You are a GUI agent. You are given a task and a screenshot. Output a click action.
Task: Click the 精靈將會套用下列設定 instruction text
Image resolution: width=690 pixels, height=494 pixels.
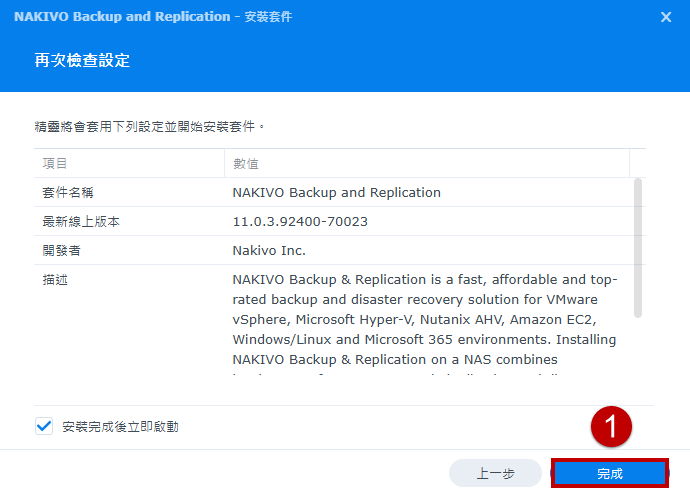(150, 127)
